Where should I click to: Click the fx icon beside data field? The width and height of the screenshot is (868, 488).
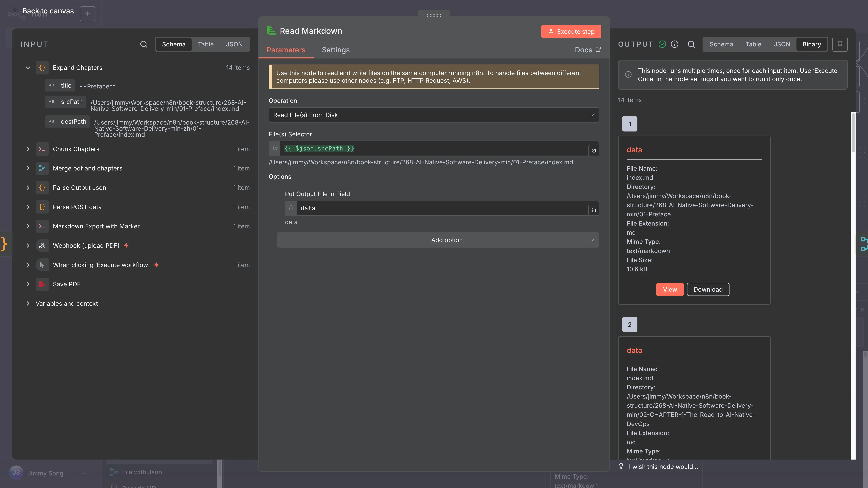pos(291,208)
